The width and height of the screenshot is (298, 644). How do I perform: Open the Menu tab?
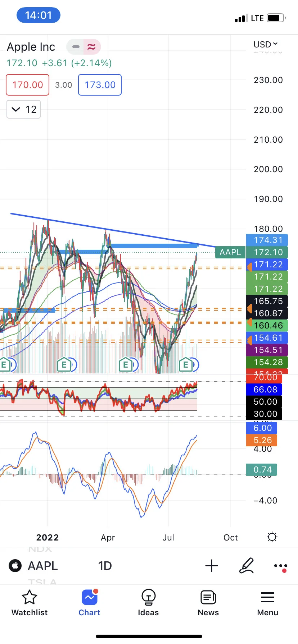(267, 603)
